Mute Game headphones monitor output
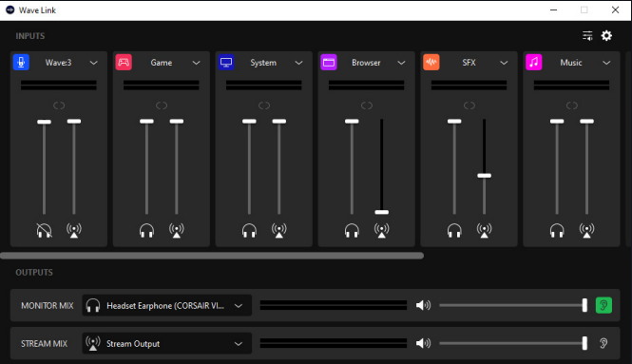Viewport: 632px width, 364px height. tap(146, 231)
